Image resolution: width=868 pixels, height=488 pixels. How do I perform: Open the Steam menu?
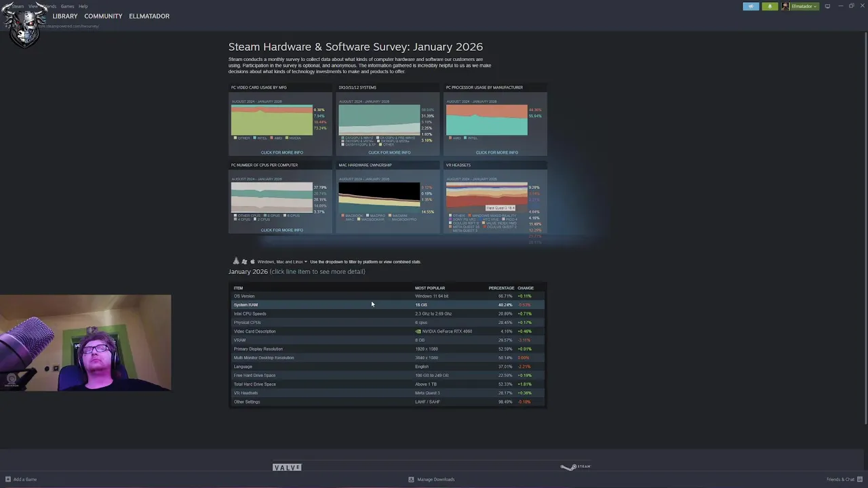(18, 6)
